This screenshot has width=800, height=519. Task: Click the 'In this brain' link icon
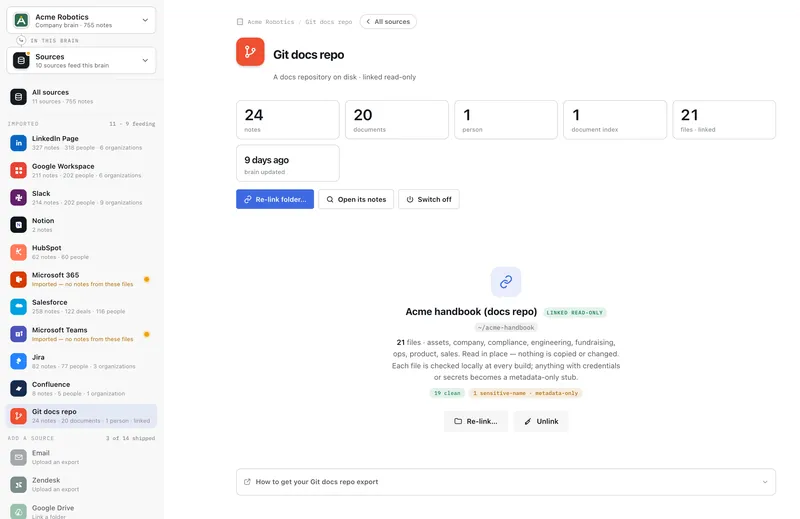point(21,40)
